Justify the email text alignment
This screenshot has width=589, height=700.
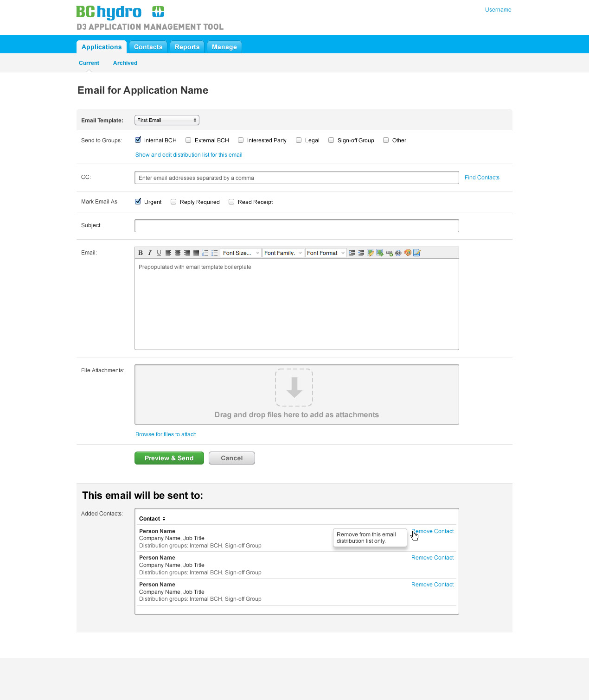pos(196,253)
